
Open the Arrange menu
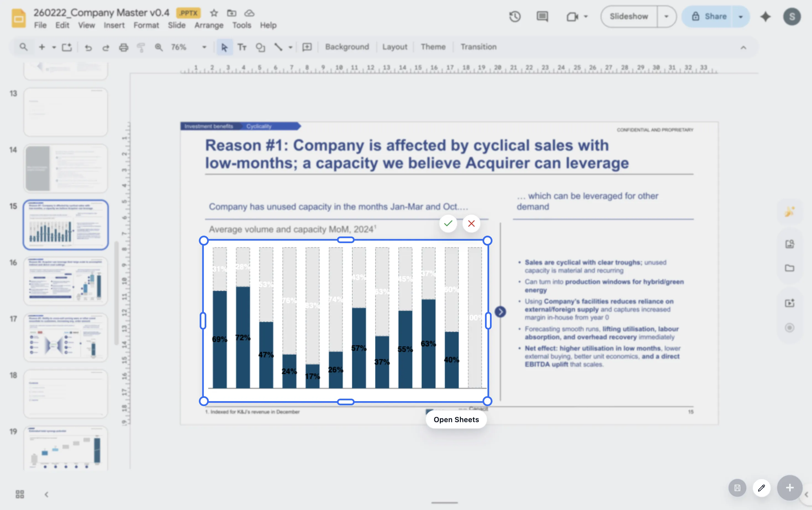tap(209, 25)
